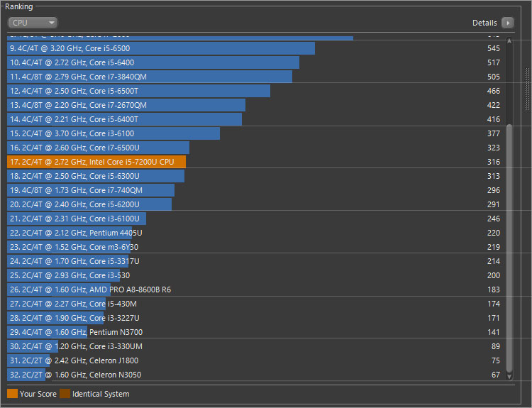Click the brown Identical System legend swatch

(x=65, y=394)
